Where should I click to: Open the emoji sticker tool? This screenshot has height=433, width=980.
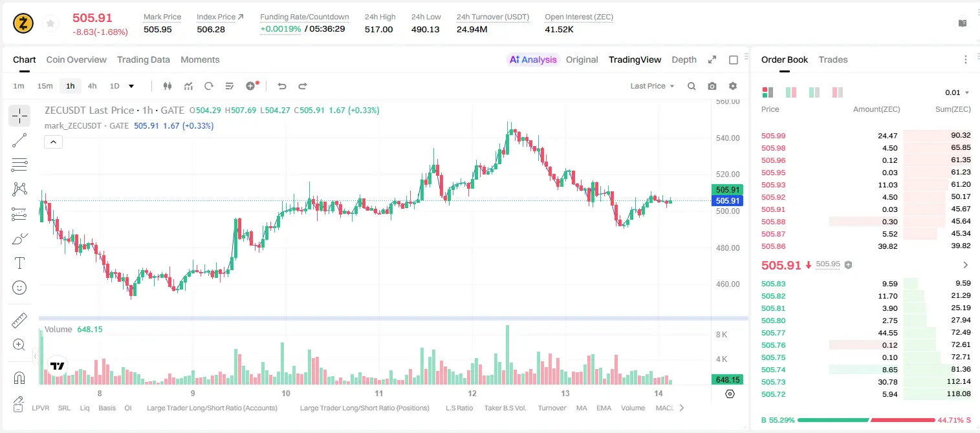tap(19, 288)
